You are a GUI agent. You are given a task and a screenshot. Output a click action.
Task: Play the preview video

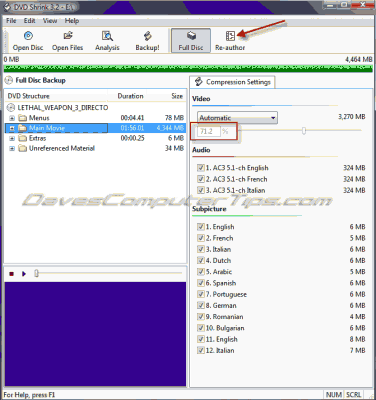pos(24,274)
